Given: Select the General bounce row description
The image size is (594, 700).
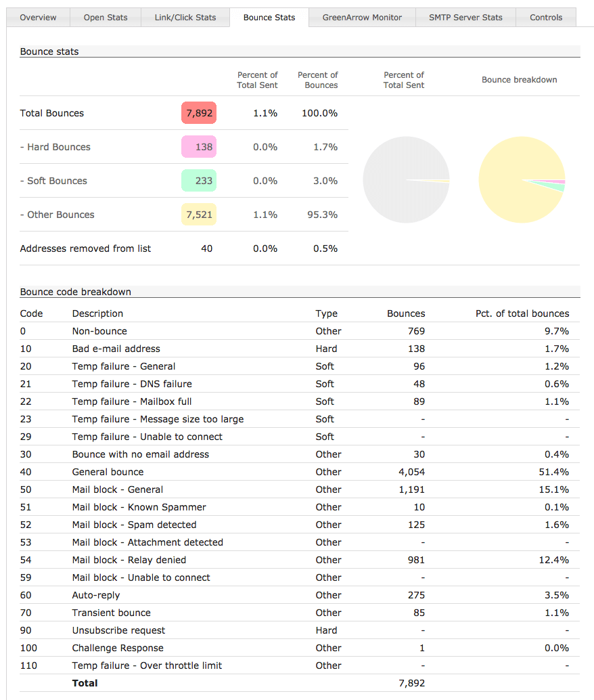Looking at the screenshot, I should pyautogui.click(x=108, y=472).
